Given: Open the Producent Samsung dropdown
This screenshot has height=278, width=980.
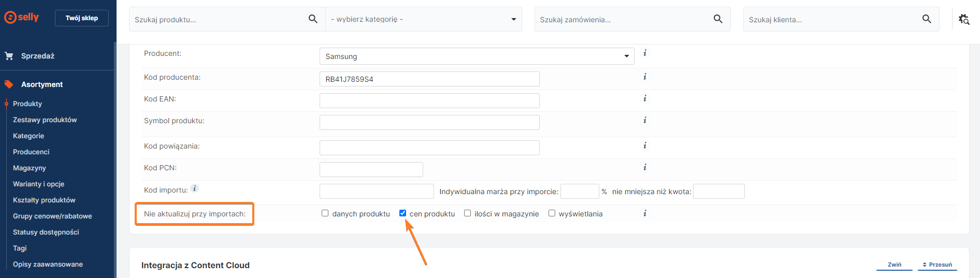Looking at the screenshot, I should coord(477,56).
